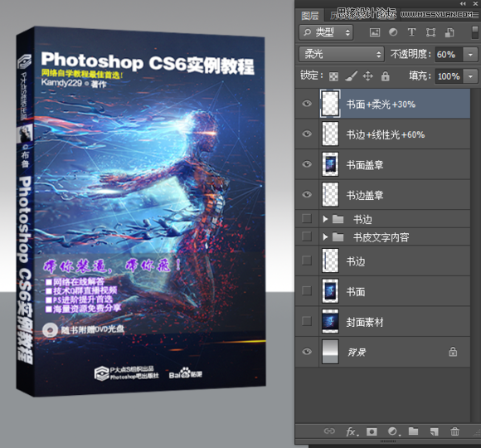Open the 不透明度 opacity slider arrow

[x=470, y=55]
